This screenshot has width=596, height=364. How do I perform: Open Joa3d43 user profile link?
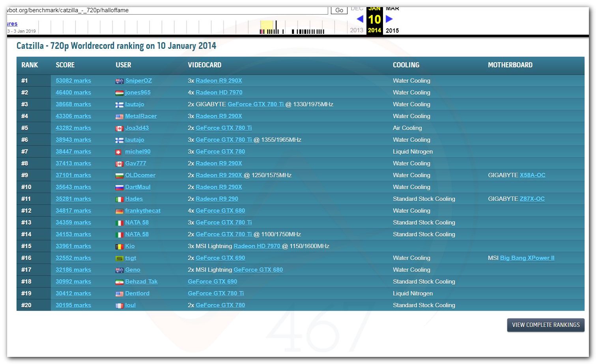click(137, 128)
